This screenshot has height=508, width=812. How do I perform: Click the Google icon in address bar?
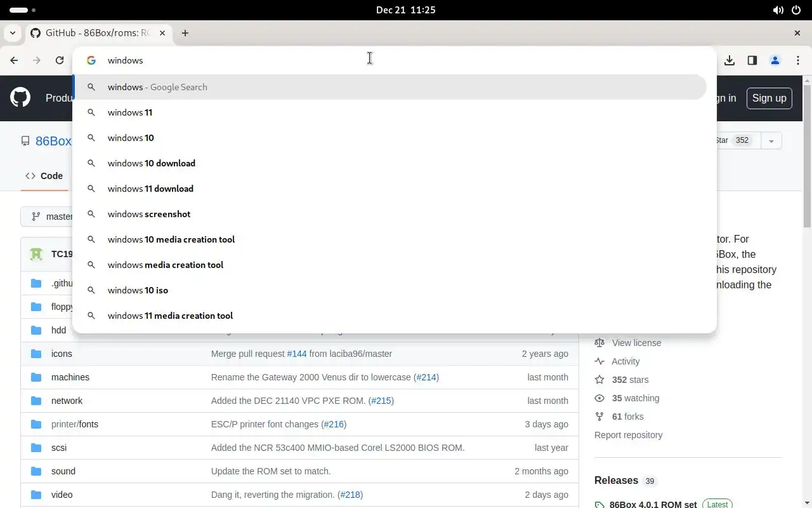point(91,60)
